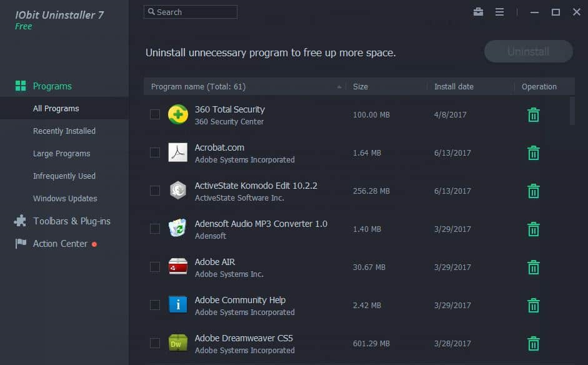The height and width of the screenshot is (365, 588).
Task: Click the 30.67 MB size value
Action: click(369, 267)
